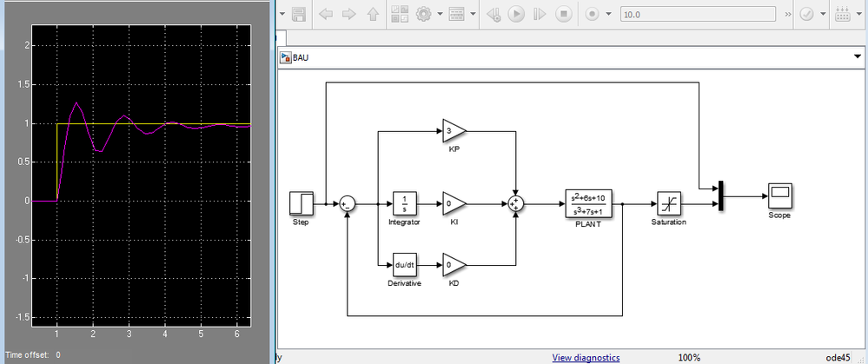Click the Record simulation output icon
Image resolution: width=868 pixels, height=364 pixels.
593,14
